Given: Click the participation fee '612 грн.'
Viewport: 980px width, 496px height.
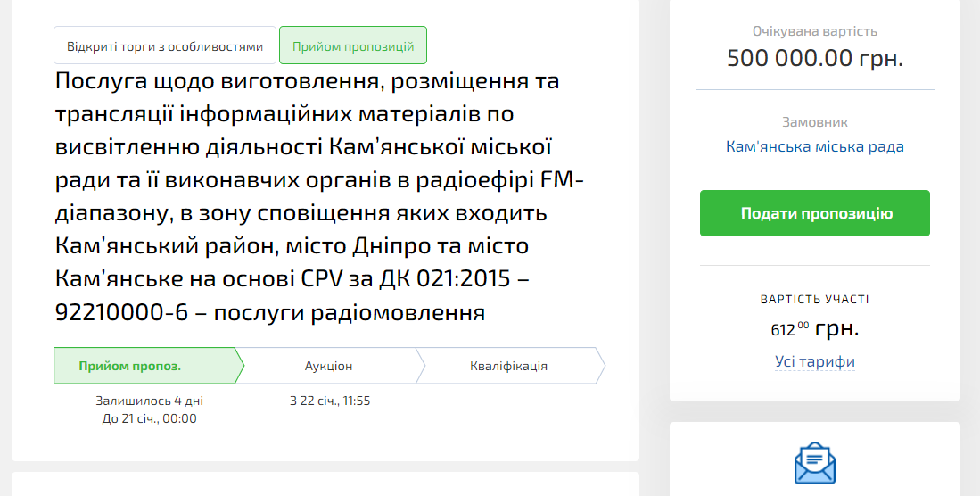Looking at the screenshot, I should (814, 328).
